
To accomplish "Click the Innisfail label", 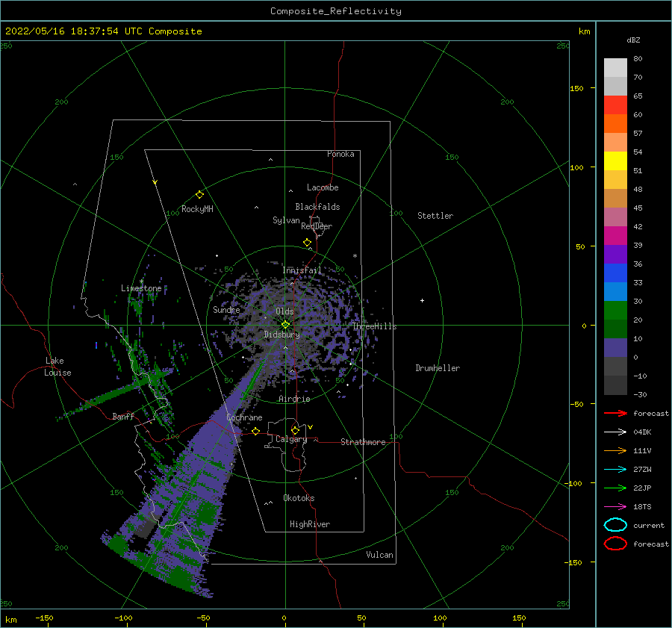I will click(x=302, y=270).
